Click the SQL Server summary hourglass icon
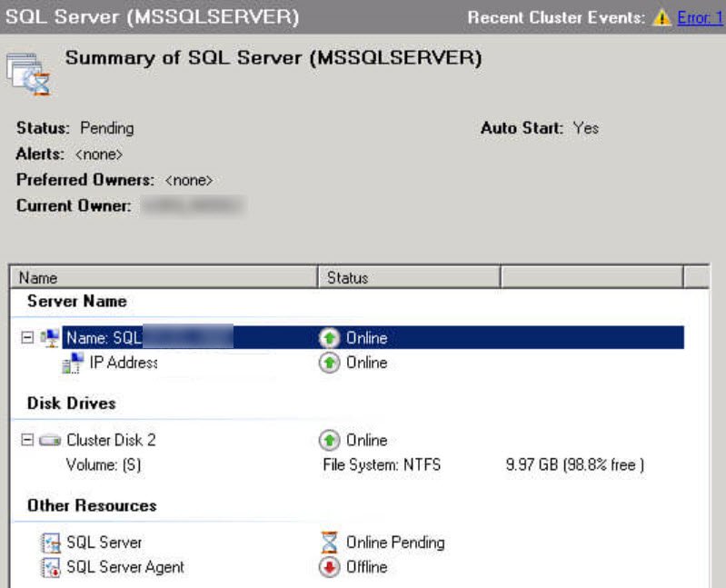 (x=29, y=75)
